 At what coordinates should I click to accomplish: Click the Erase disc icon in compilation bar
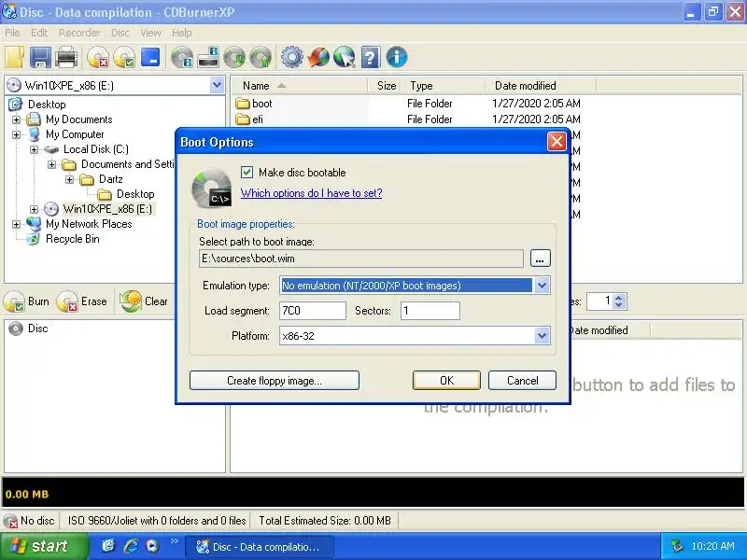[67, 301]
